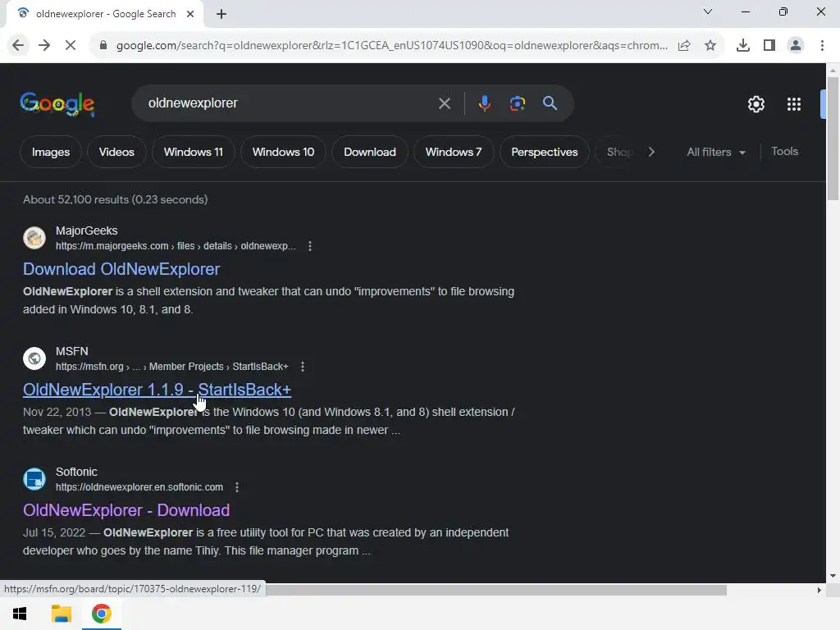Click the vertical scrollbar thumb
Viewport: 840px width, 630px height.
[x=833, y=138]
